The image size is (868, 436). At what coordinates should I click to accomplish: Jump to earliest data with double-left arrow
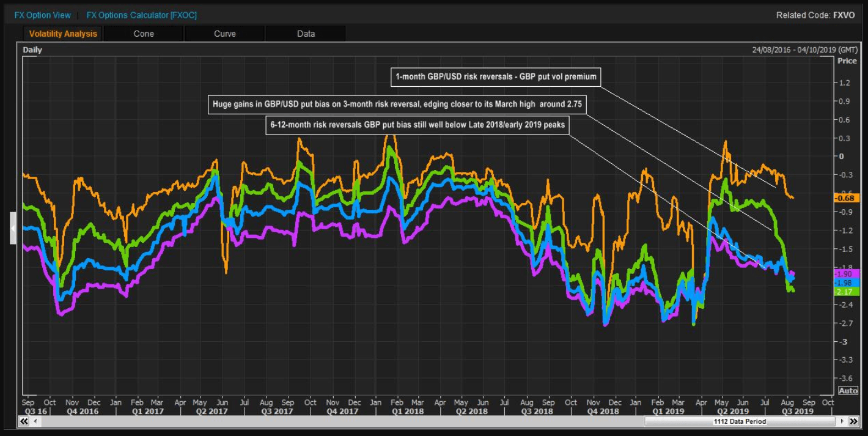click(24, 421)
